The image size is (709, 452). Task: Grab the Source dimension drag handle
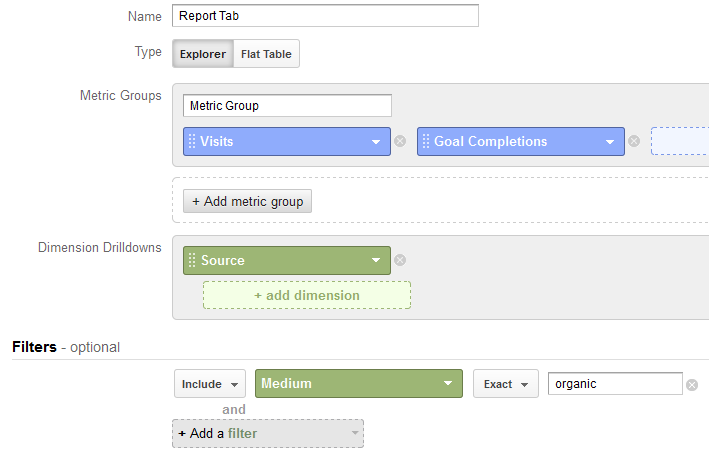pyautogui.click(x=192, y=261)
